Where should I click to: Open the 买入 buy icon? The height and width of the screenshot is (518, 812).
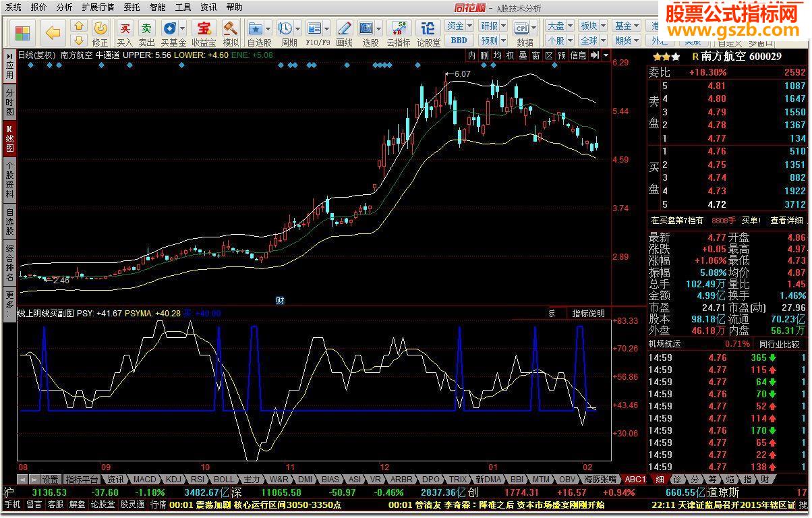point(125,28)
